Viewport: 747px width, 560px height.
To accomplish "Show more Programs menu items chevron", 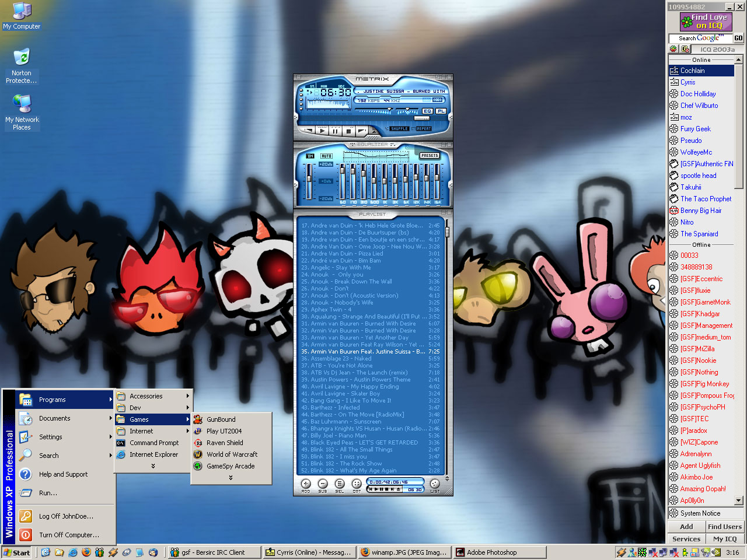I will (x=153, y=466).
